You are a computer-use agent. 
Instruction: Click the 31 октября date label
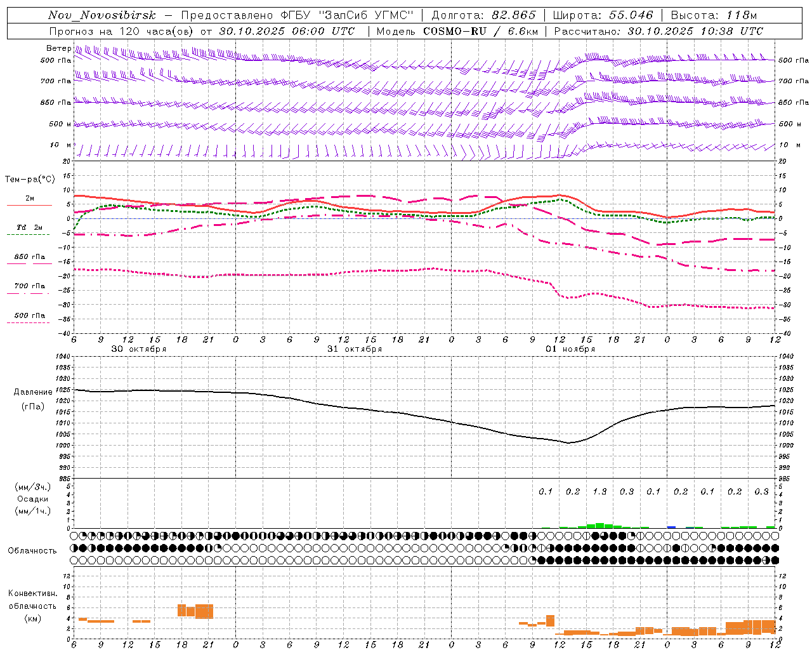(x=355, y=349)
